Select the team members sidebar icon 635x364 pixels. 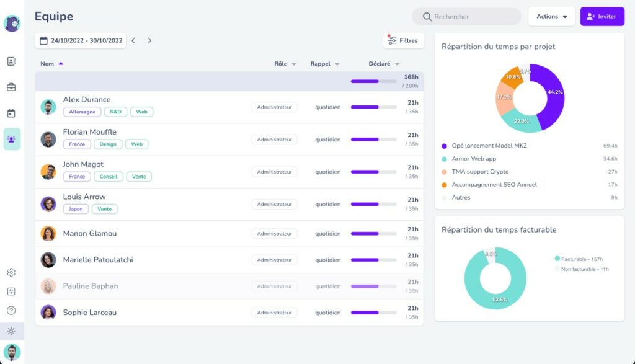12,139
